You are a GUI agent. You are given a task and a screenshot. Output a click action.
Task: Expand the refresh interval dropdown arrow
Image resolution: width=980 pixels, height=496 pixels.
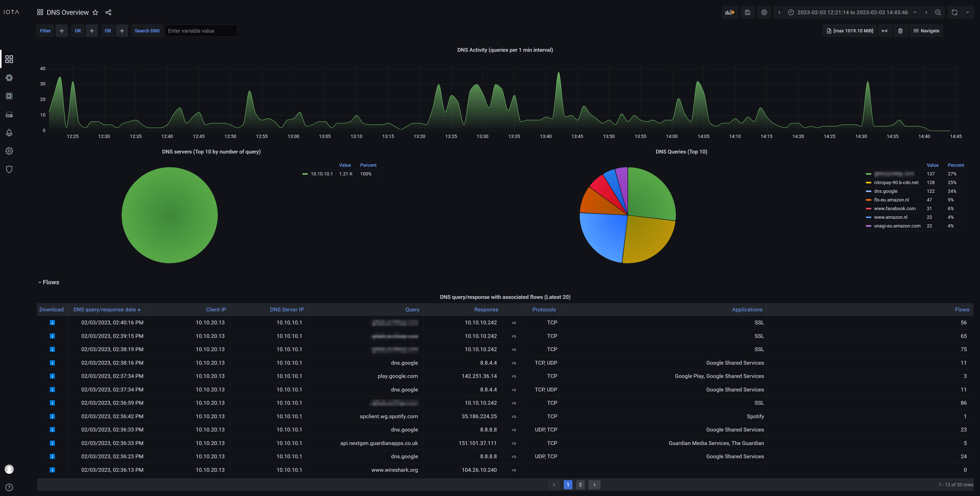pyautogui.click(x=967, y=12)
